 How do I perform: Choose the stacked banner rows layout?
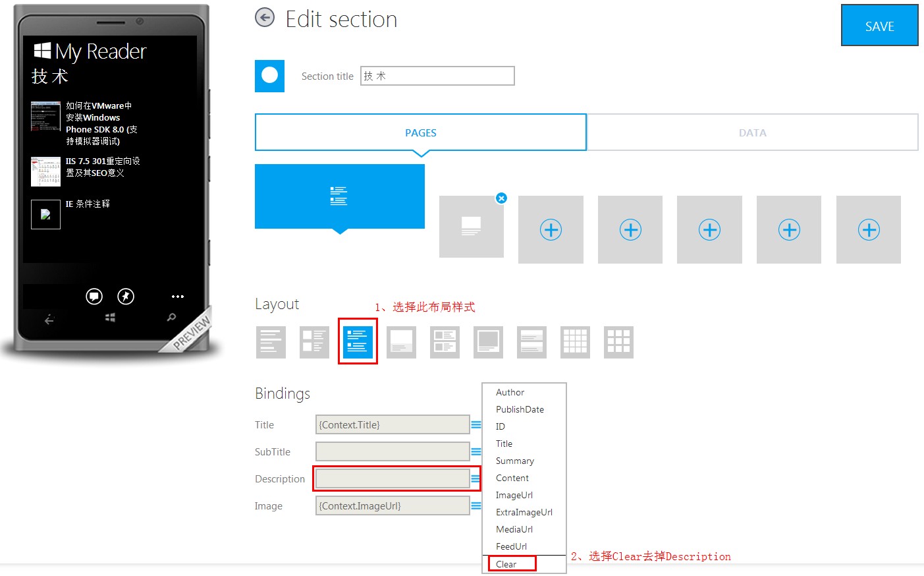click(531, 342)
